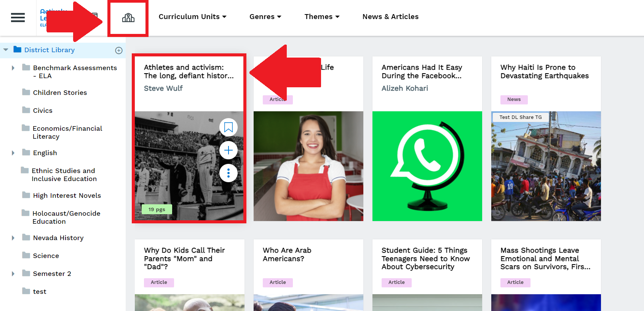The image size is (644, 311).
Task: Open Athletes and activism title
Action: (189, 72)
